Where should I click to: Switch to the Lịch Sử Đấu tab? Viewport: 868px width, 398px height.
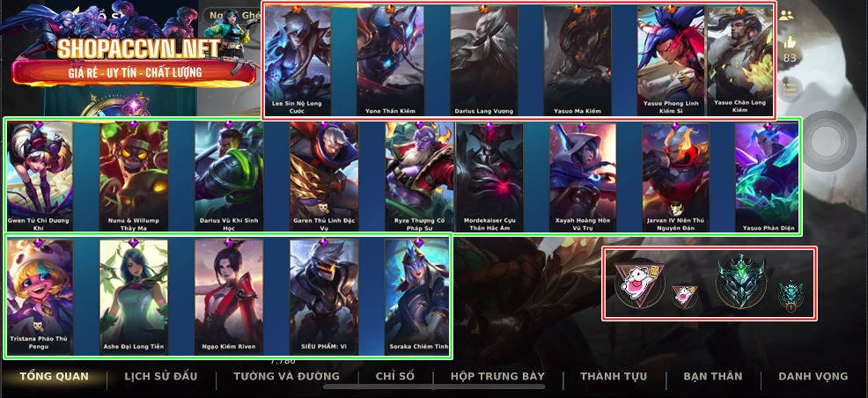point(160,376)
